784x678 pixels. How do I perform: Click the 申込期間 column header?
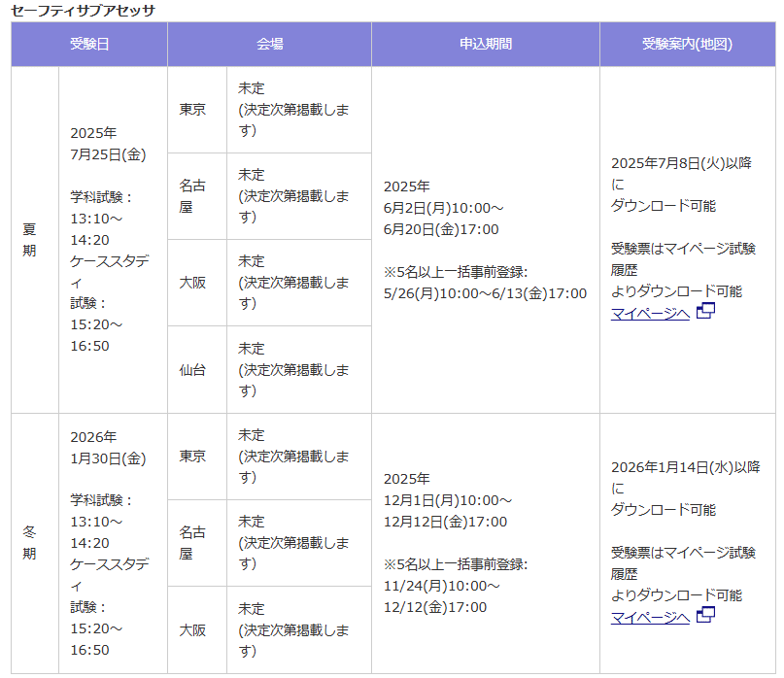486,44
